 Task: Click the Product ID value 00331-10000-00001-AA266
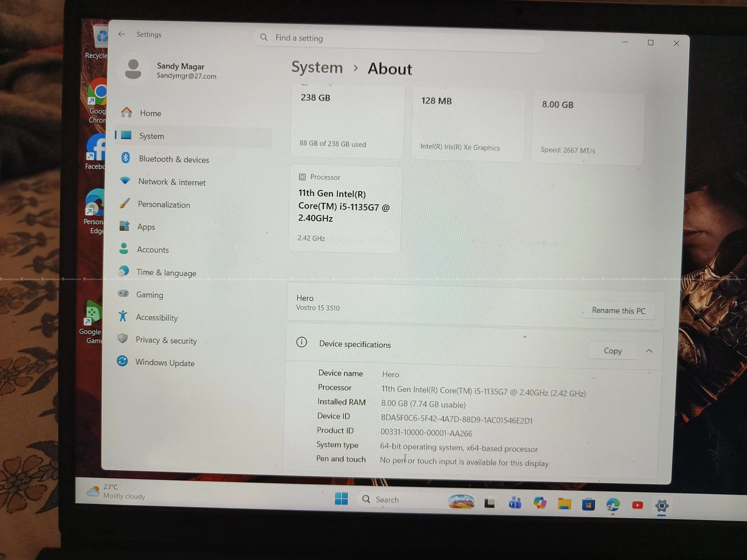click(426, 433)
